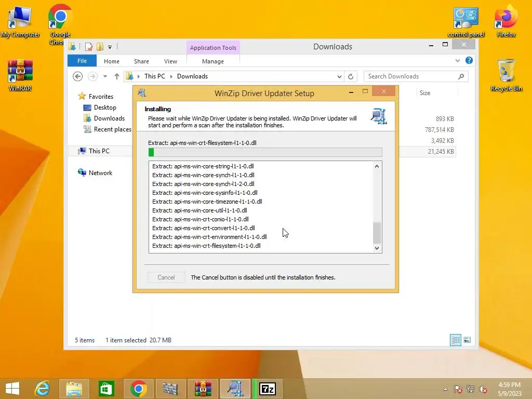Open the firewall brick-wall taskbar icon
Image resolution: width=532 pixels, height=399 pixels.
[x=170, y=389]
